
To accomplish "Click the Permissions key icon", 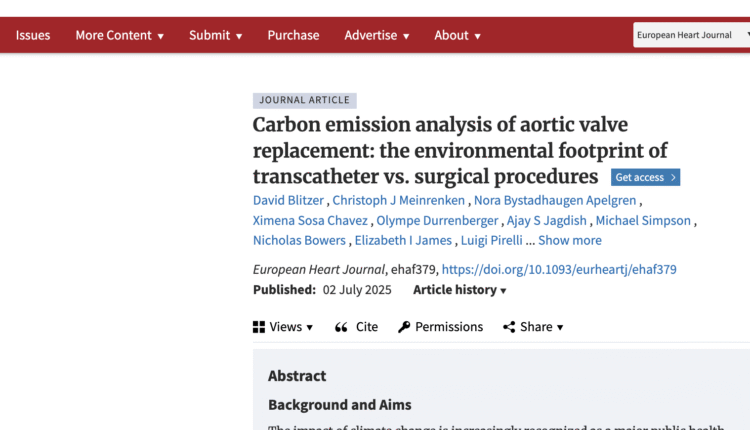I will pyautogui.click(x=404, y=327).
